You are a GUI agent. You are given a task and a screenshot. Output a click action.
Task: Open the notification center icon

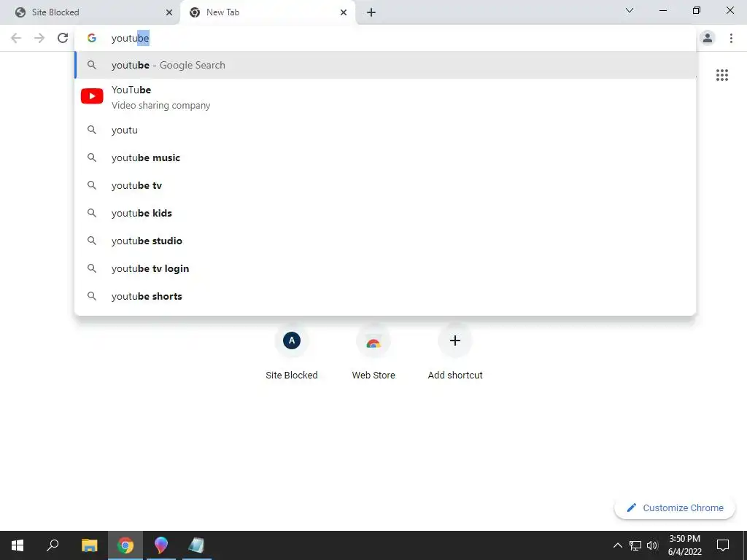point(723,545)
